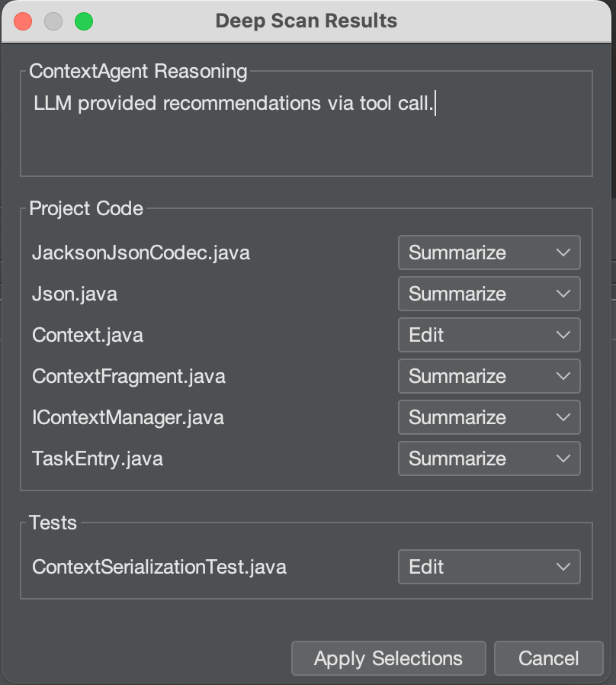Screen dimensions: 616x685
Task: Select the Context.java file label
Action: [88, 335]
